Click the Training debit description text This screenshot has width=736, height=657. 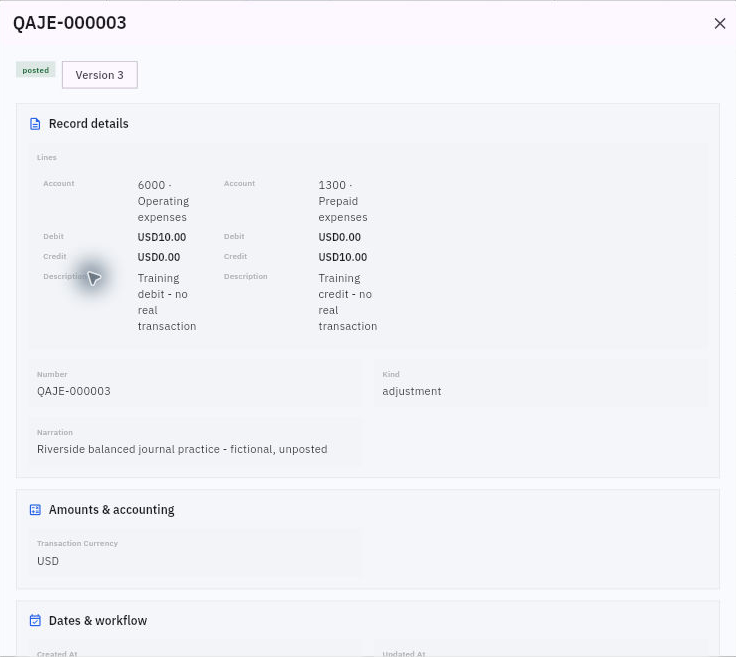pos(167,302)
